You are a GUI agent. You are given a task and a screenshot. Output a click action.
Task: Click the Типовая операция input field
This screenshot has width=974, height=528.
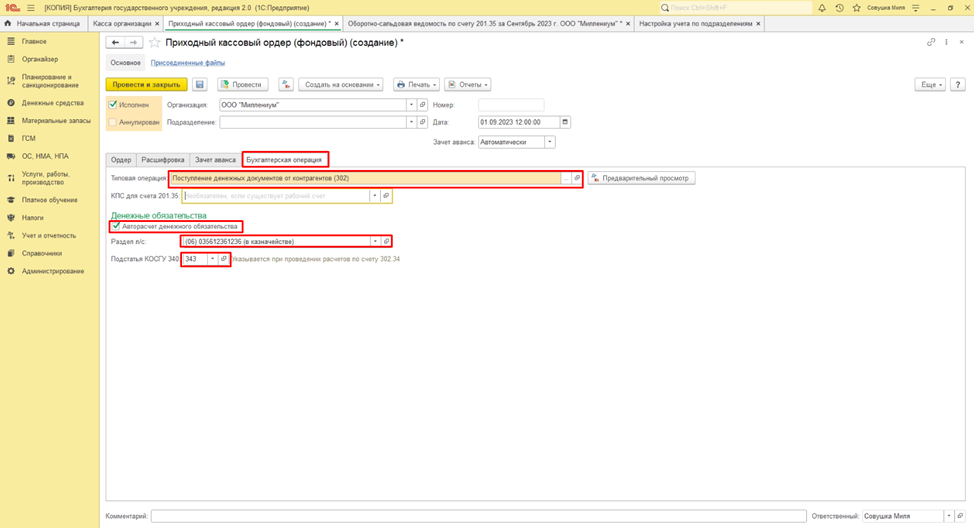[x=365, y=178]
